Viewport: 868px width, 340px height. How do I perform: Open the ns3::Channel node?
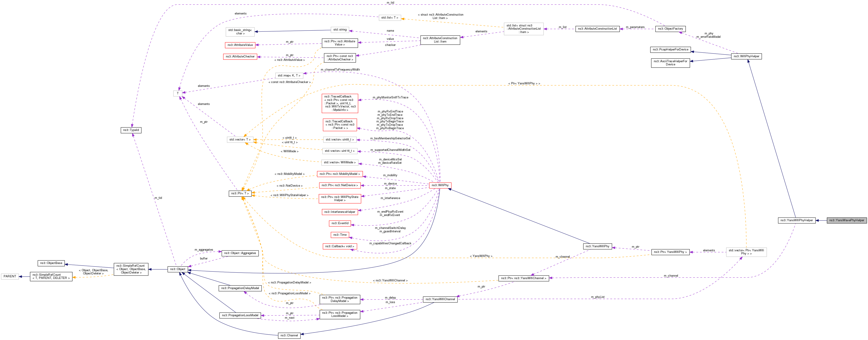289,335
